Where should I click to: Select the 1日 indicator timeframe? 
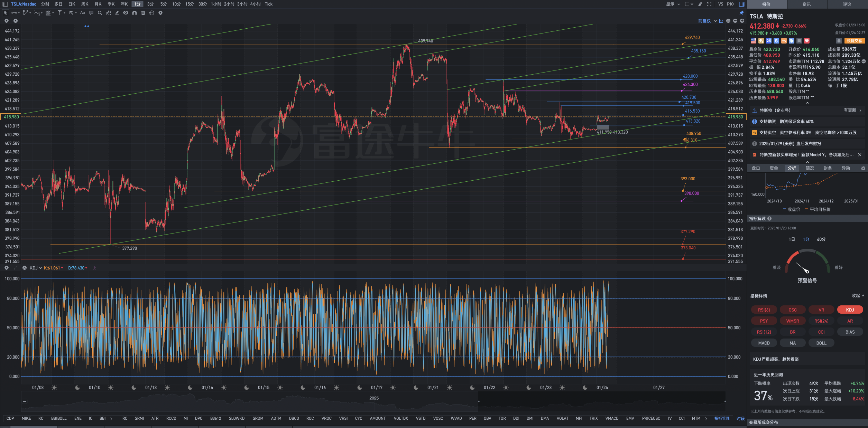[792, 239]
